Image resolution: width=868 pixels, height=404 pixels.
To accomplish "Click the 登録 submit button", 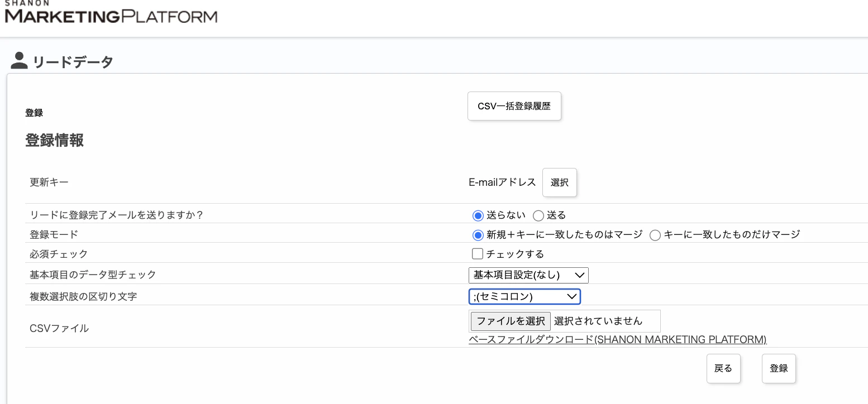I will tap(779, 368).
